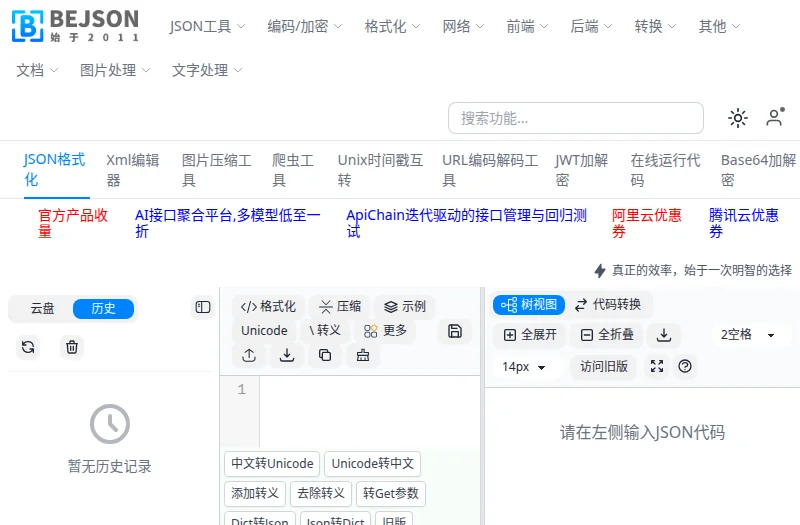Open the 编码/加密 dropdown menu
This screenshot has width=800, height=525.
305,26
